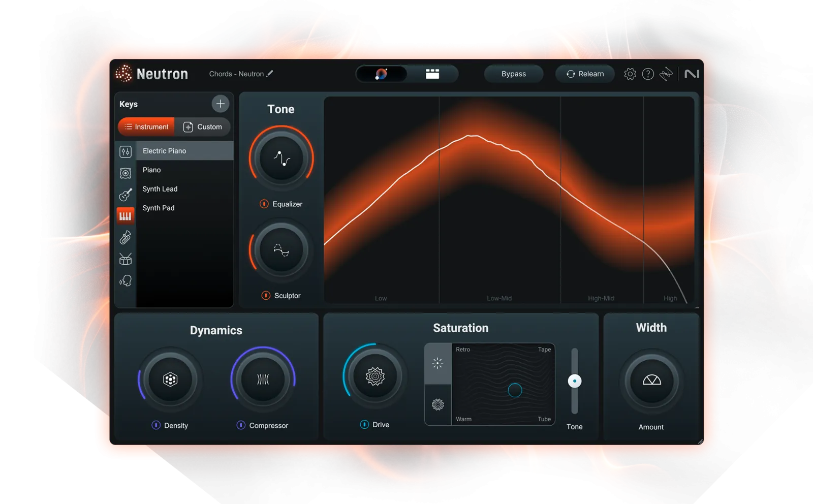Image resolution: width=813 pixels, height=504 pixels.
Task: Click the Width Amount knob
Action: (651, 381)
